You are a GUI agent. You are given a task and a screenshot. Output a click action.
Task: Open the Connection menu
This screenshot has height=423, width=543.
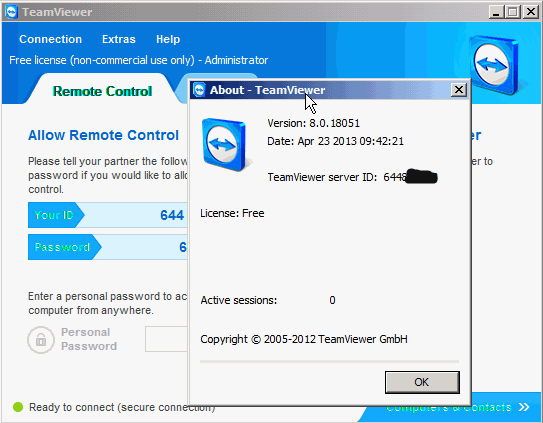[x=51, y=39]
